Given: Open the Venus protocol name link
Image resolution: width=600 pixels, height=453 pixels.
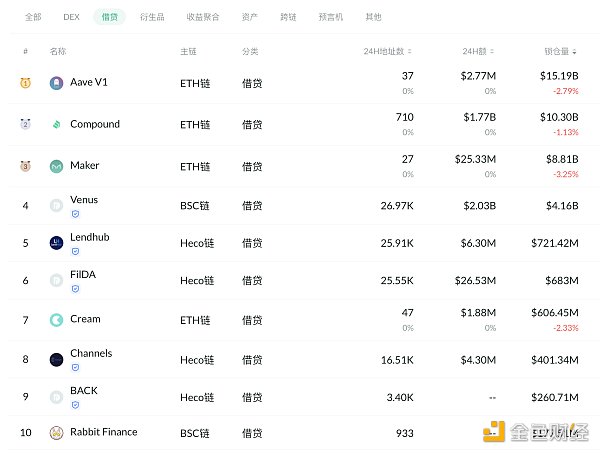Looking at the screenshot, I should pos(84,200).
